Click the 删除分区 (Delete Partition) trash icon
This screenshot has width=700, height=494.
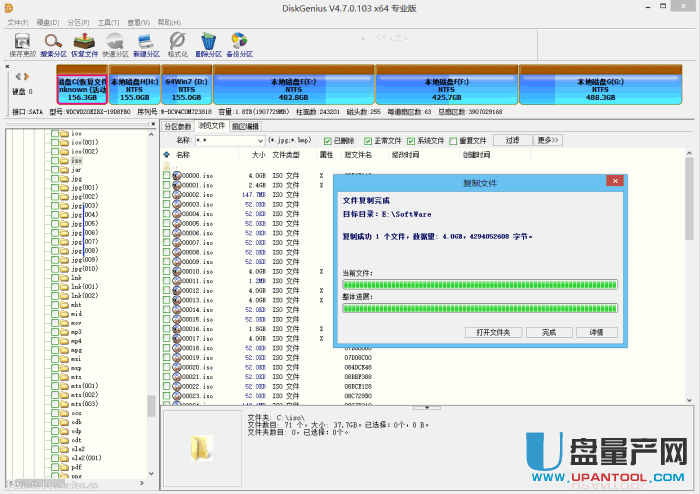click(210, 43)
